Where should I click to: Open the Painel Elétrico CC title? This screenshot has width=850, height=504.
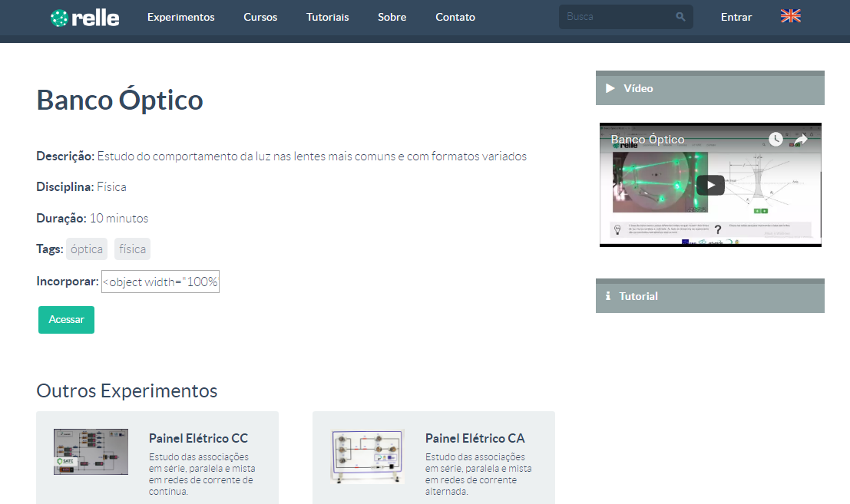click(x=198, y=438)
